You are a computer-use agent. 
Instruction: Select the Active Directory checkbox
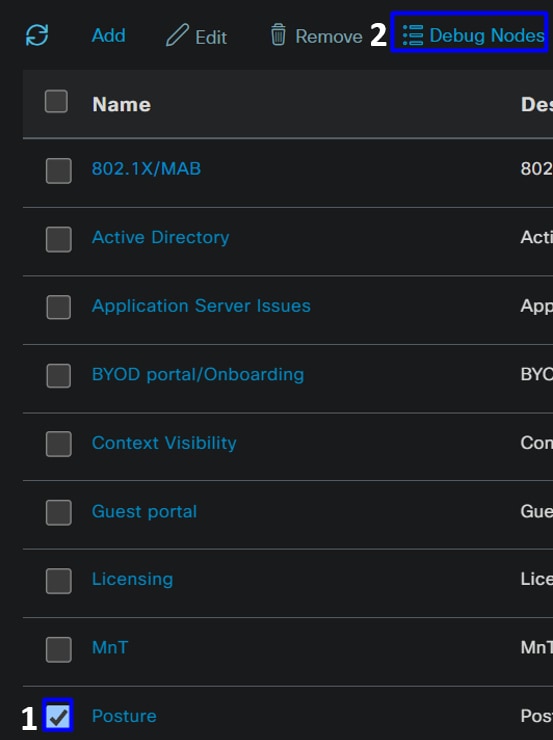59,239
